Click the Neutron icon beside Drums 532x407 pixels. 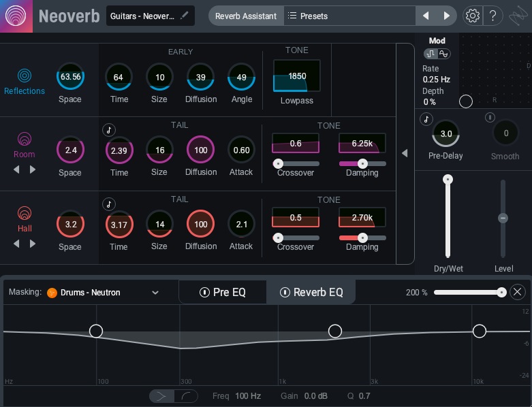(x=52, y=293)
